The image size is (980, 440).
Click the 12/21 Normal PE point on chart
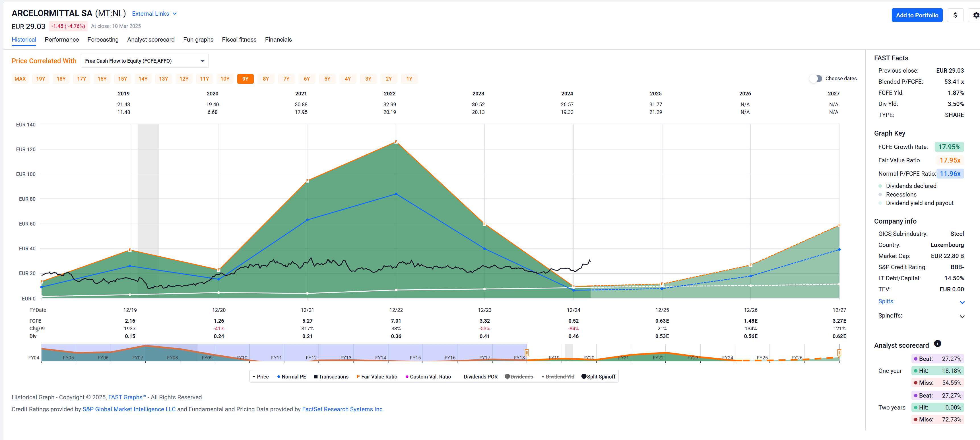point(308,220)
